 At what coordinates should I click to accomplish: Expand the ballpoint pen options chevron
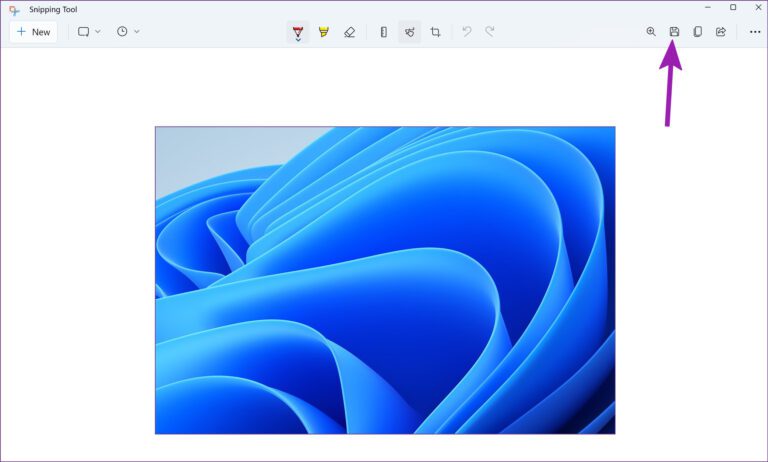pos(298,41)
